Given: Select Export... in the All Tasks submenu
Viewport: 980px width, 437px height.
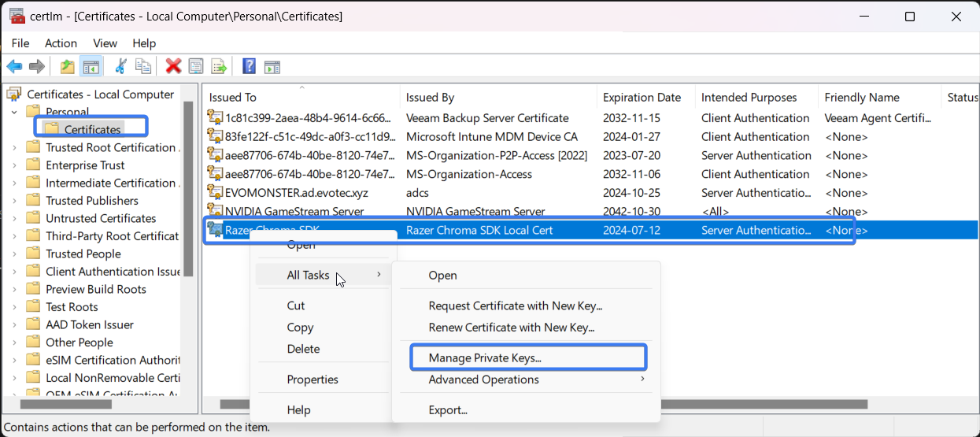Looking at the screenshot, I should tap(448, 409).
